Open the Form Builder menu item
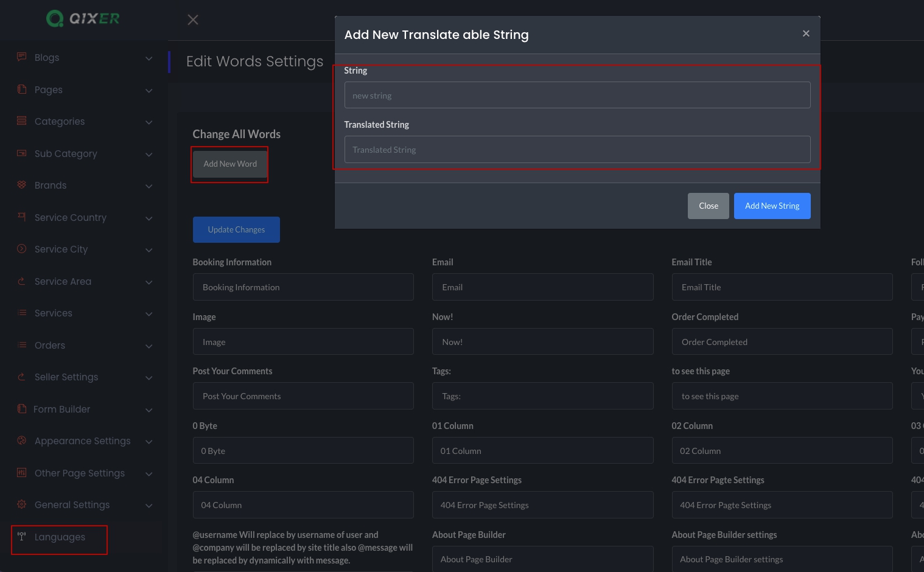The width and height of the screenshot is (924, 572). click(62, 410)
